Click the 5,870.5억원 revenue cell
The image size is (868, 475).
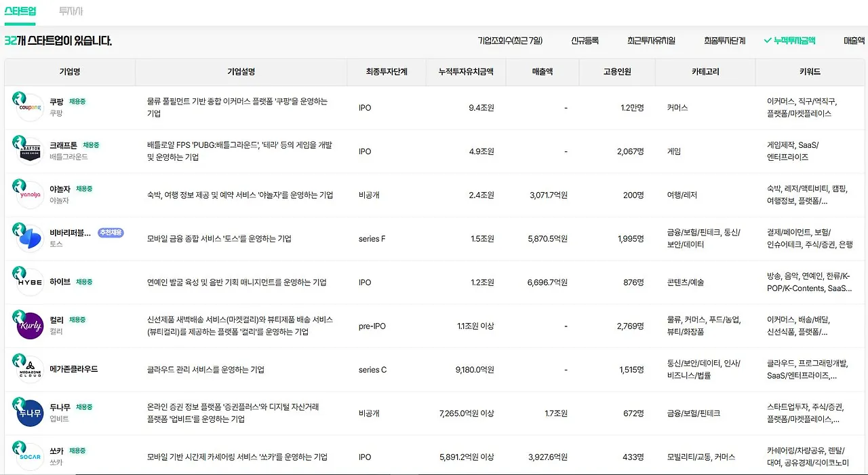point(548,239)
